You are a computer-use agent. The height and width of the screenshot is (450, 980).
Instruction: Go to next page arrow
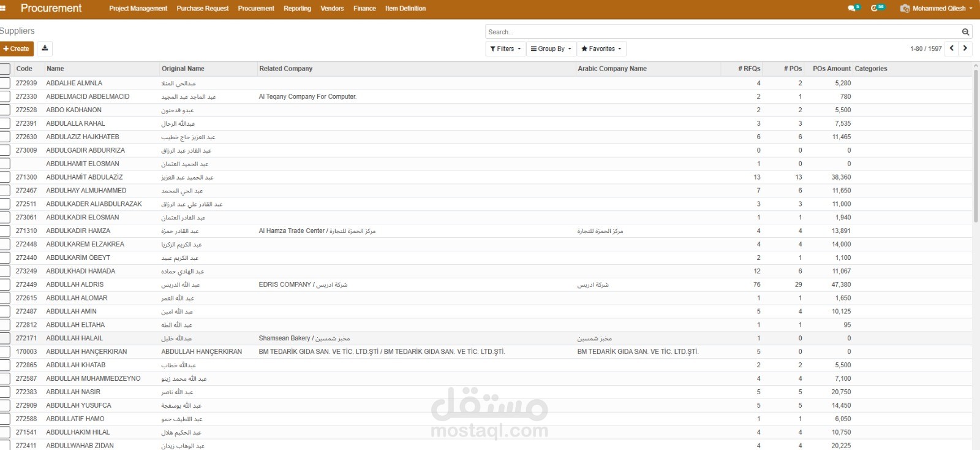(965, 48)
